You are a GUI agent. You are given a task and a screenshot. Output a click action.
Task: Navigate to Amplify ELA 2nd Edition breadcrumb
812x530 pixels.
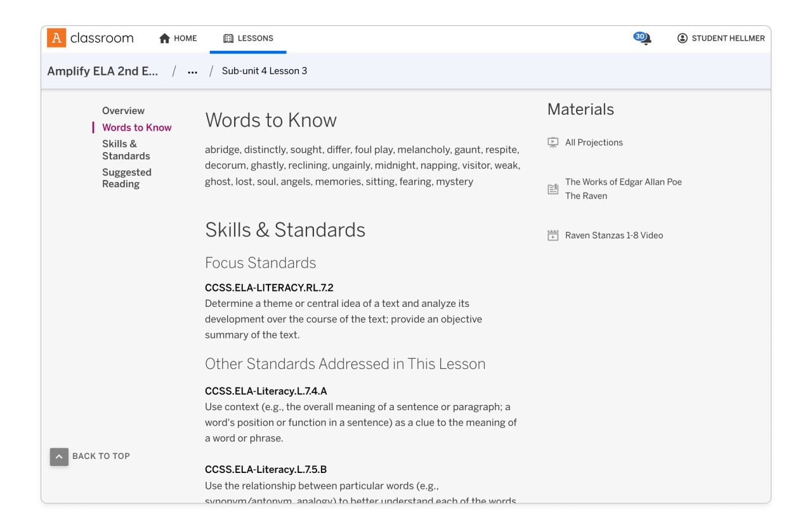103,71
